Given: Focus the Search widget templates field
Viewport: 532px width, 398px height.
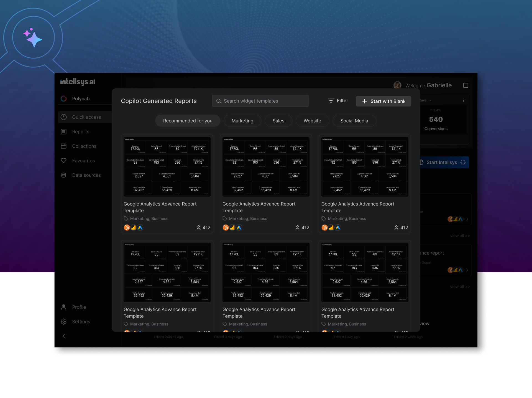Looking at the screenshot, I should (x=260, y=101).
